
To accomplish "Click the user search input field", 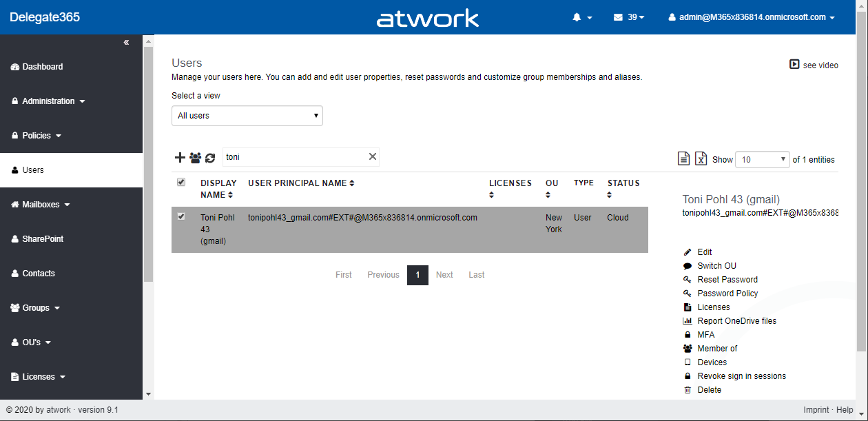I will tap(295, 157).
